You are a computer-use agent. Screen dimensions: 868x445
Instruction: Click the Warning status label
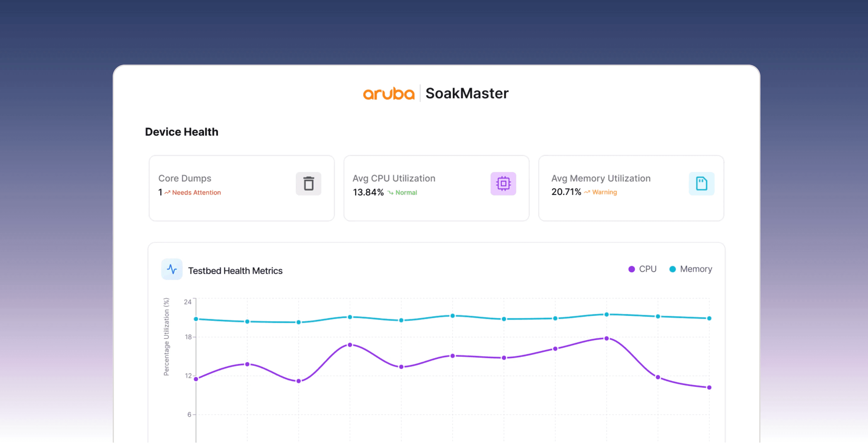[x=604, y=192]
